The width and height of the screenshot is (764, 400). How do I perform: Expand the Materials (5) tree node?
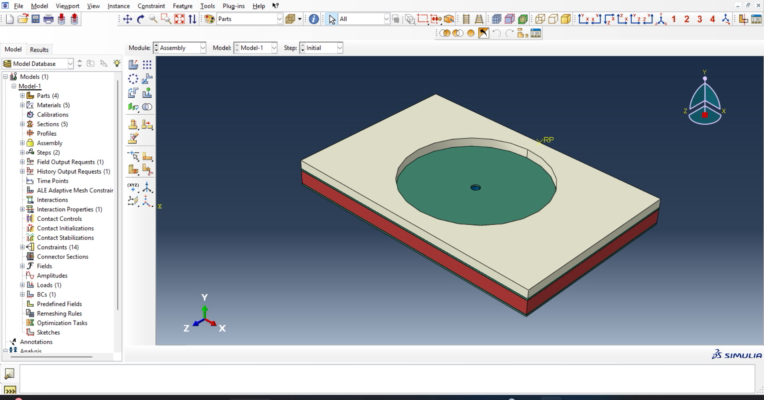point(22,105)
